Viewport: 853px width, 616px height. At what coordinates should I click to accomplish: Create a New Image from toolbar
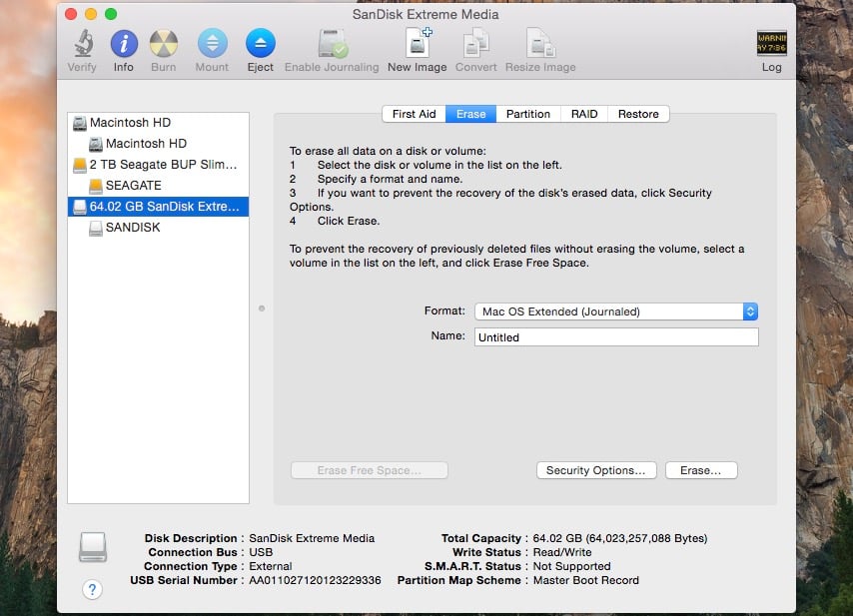point(418,45)
